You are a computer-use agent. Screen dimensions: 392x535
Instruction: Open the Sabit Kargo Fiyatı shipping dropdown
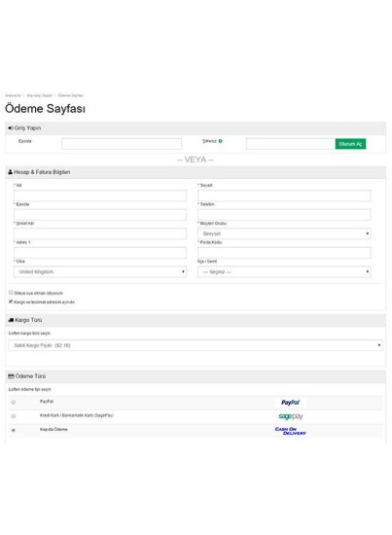[196, 345]
